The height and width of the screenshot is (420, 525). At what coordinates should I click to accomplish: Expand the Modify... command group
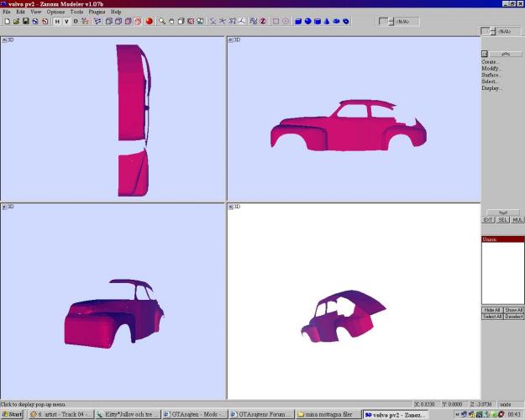pos(491,68)
